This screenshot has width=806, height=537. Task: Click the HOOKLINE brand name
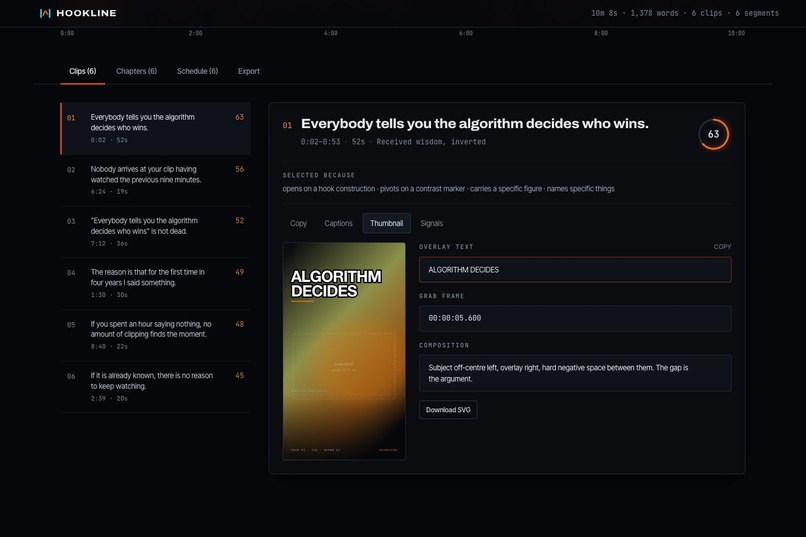(x=86, y=13)
